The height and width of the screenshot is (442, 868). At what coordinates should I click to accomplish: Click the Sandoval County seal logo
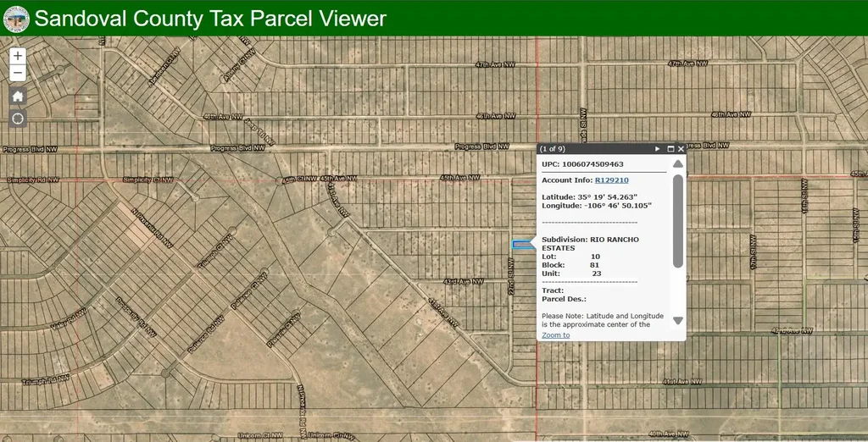click(16, 19)
